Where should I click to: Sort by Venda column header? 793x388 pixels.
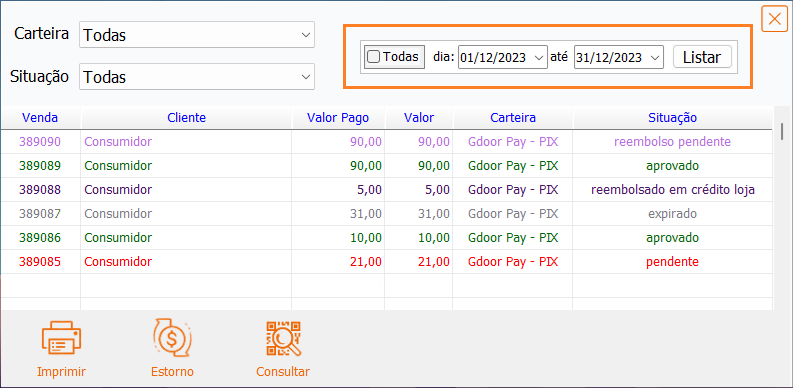pos(40,118)
